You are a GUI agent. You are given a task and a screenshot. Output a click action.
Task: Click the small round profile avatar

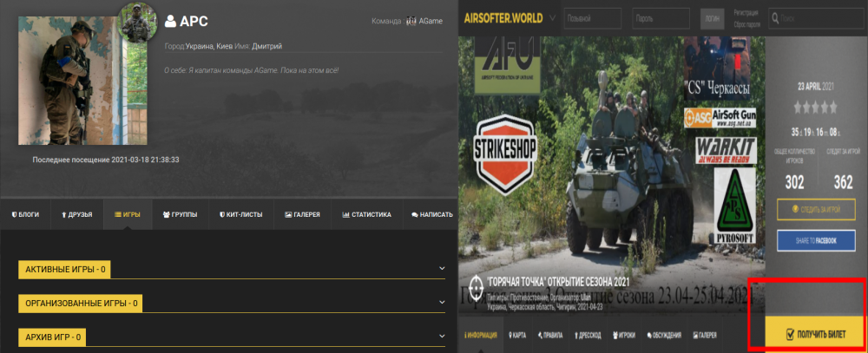[x=137, y=23]
